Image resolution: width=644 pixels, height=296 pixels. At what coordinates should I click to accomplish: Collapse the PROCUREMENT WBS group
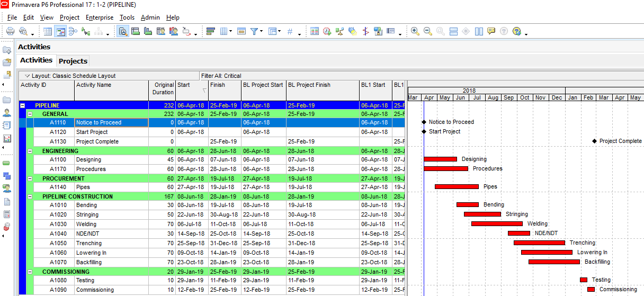pos(30,178)
